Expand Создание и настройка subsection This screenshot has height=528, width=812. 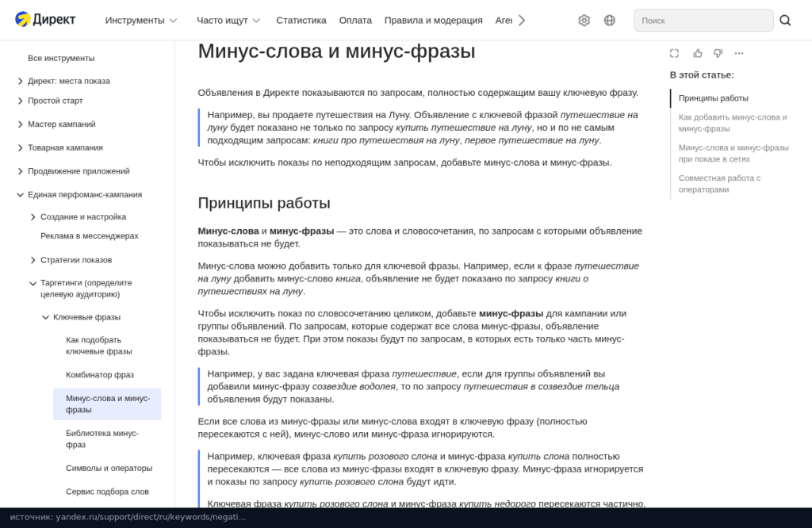coord(33,217)
